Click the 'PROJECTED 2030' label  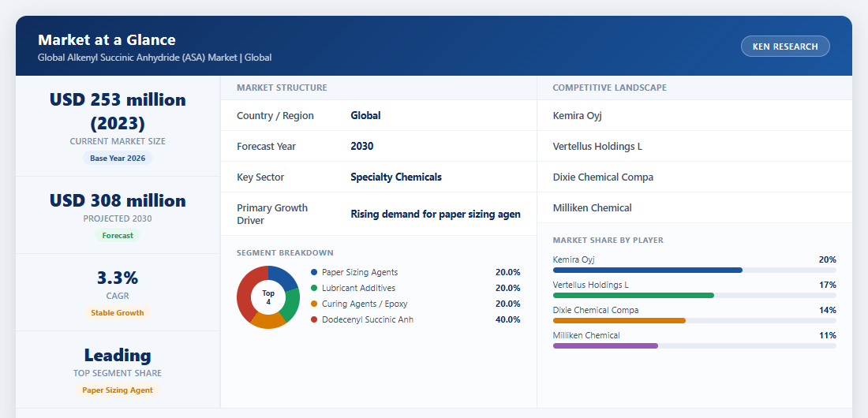(118, 218)
